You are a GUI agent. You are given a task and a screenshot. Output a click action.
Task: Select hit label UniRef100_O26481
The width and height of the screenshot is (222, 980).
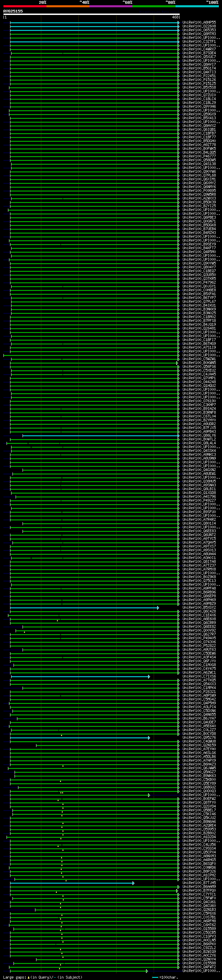tap(199, 328)
